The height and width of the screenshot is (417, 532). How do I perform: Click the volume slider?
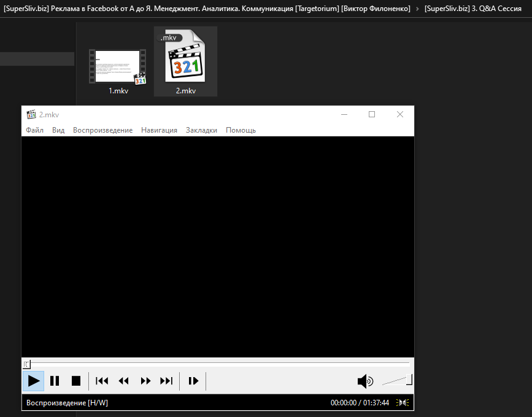click(396, 381)
